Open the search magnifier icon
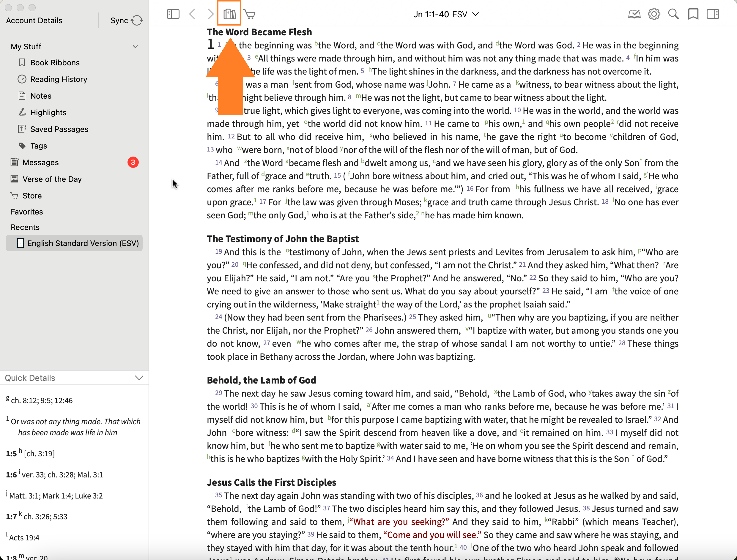This screenshot has height=560, width=737. click(673, 14)
